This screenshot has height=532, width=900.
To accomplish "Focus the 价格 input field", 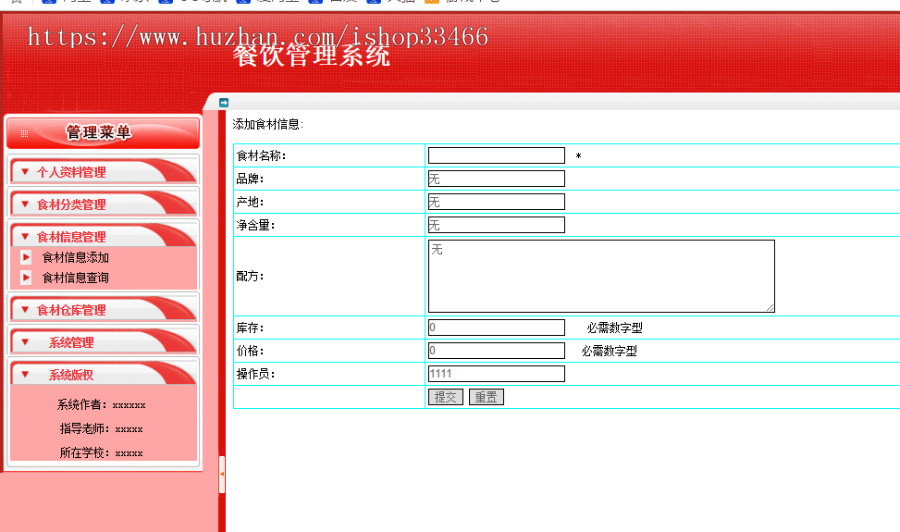I will (496, 350).
